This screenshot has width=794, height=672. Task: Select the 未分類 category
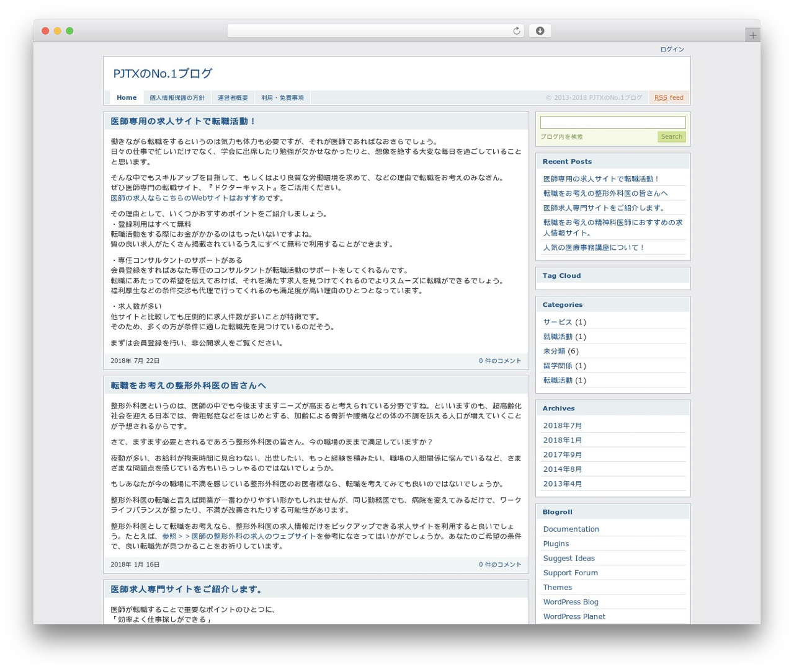pyautogui.click(x=554, y=351)
